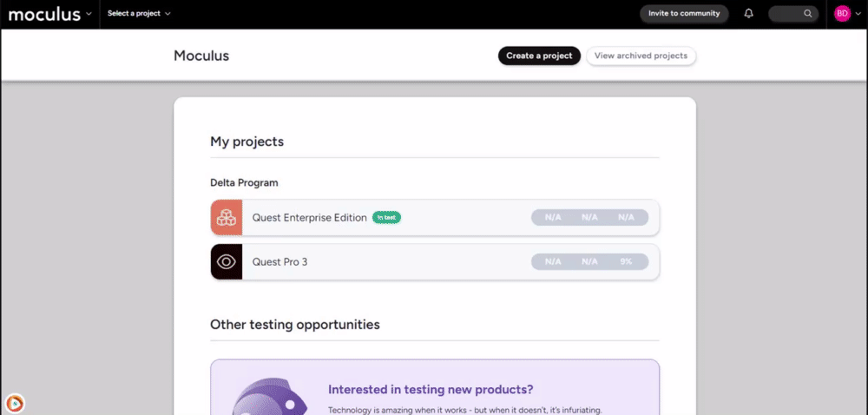Click the round orange widget icon bottom-left
This screenshot has width=868, height=415.
coord(15,403)
